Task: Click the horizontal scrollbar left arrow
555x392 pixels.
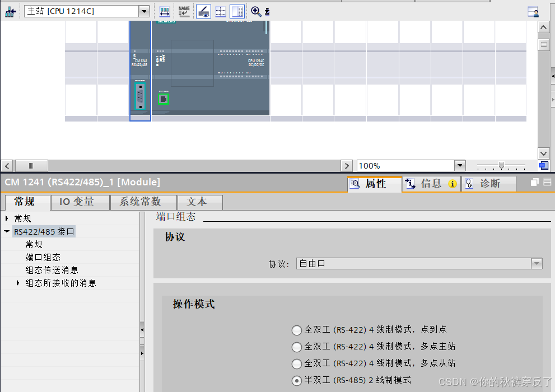Action: point(7,166)
